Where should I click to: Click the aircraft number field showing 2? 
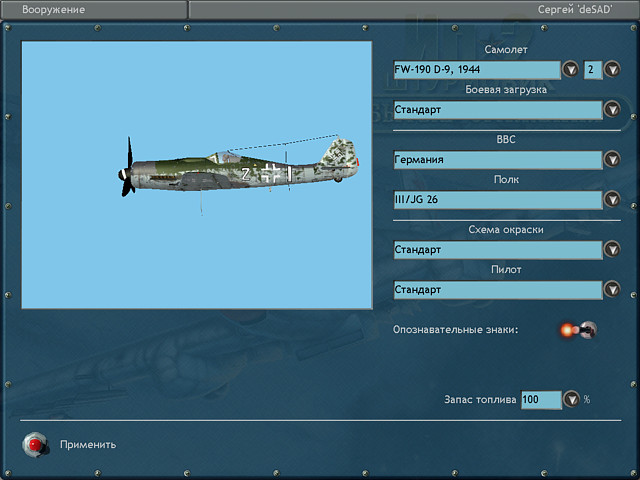tap(593, 70)
